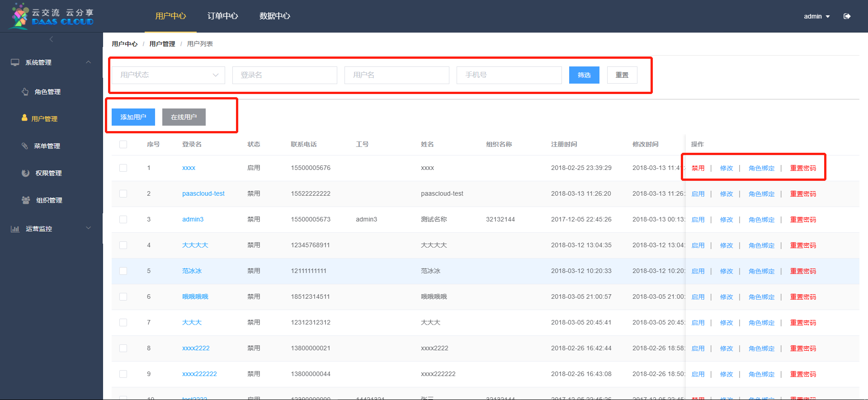Viewport: 868px width, 400px height.
Task: Click 禁用 for user xxxx
Action: pos(698,168)
